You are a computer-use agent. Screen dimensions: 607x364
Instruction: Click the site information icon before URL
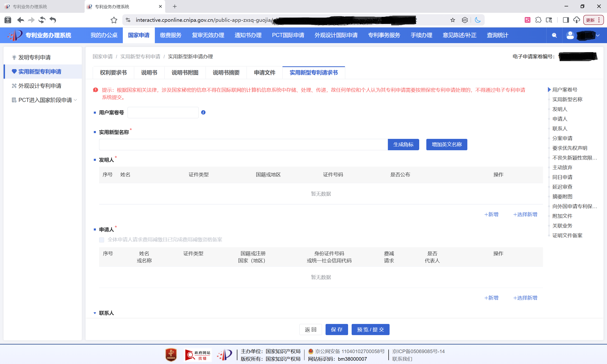coord(128,20)
